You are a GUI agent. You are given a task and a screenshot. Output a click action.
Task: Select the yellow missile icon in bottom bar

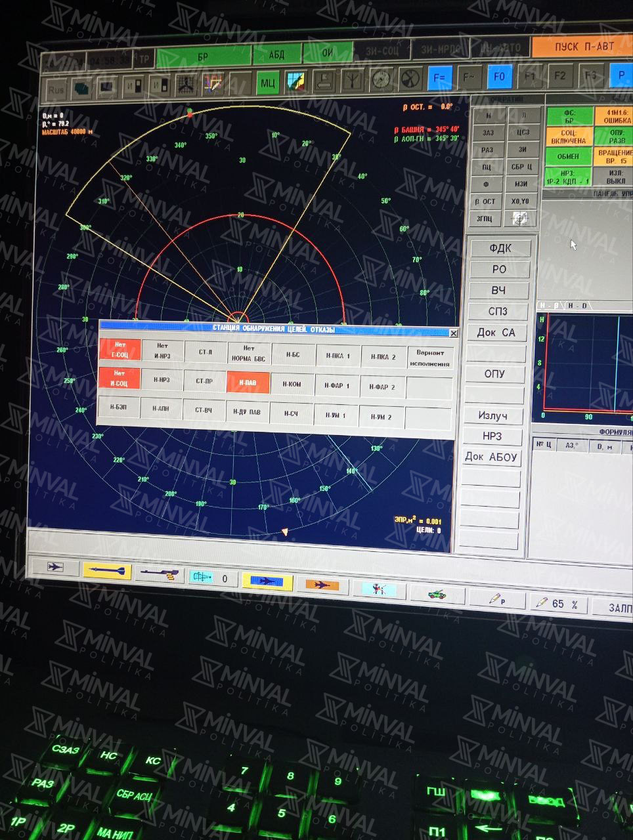point(106,572)
